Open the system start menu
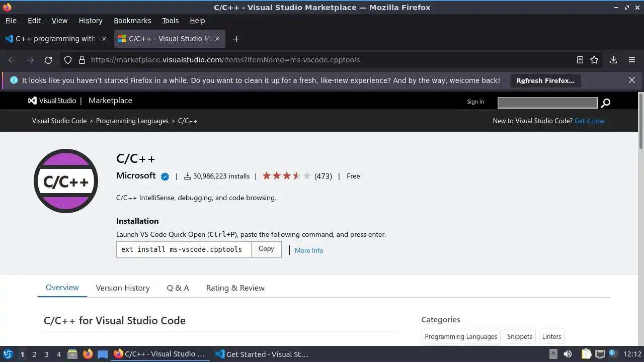644x362 pixels. (8, 354)
